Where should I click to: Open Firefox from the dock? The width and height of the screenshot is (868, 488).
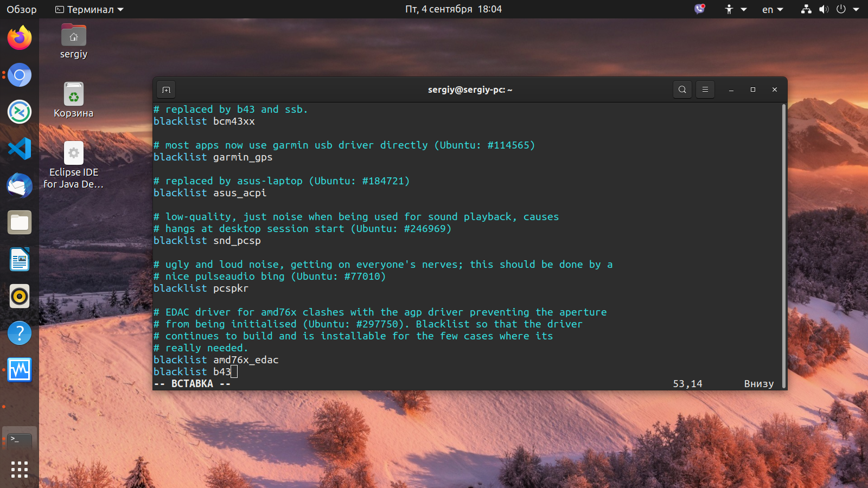20,38
